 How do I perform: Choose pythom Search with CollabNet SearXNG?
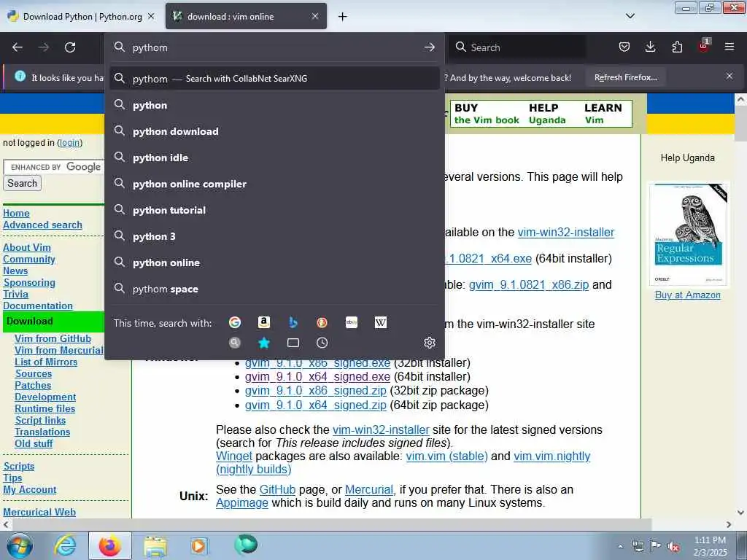pos(274,79)
